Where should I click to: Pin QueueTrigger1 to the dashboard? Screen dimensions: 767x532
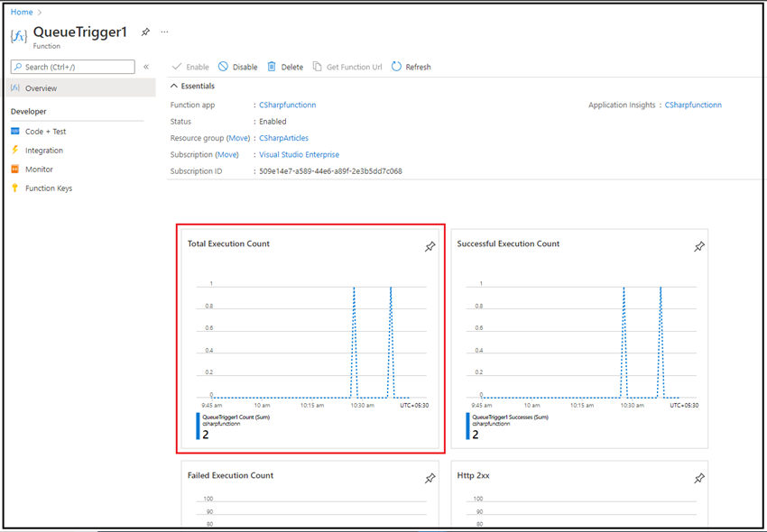tap(144, 32)
